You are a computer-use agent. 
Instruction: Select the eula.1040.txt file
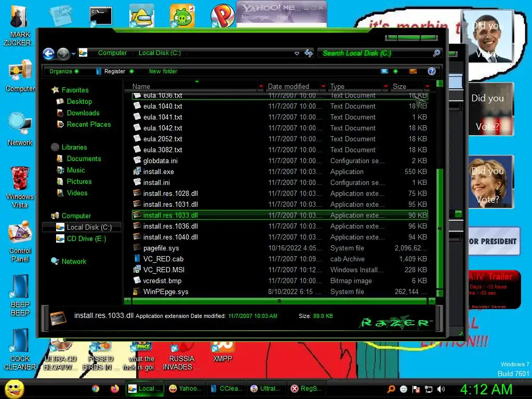tap(280, 106)
